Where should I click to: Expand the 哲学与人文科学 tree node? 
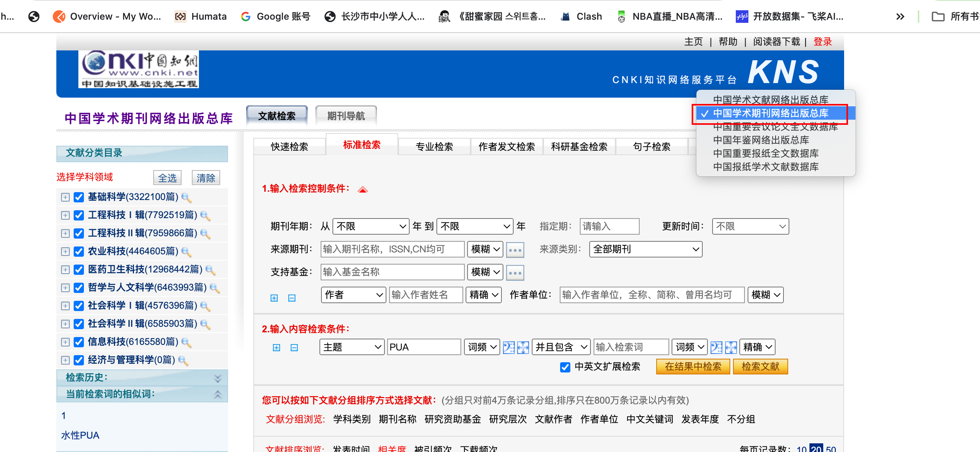pyautogui.click(x=65, y=288)
